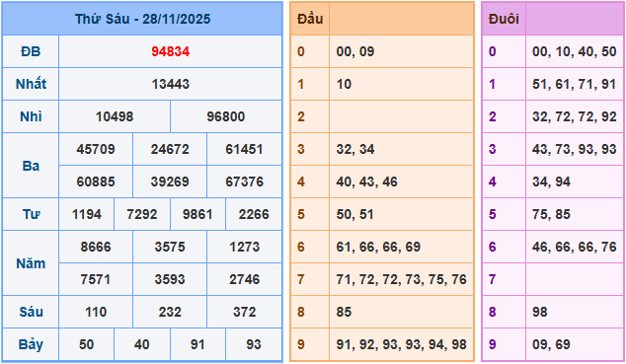Click Năm prize number 1273

(x=244, y=247)
